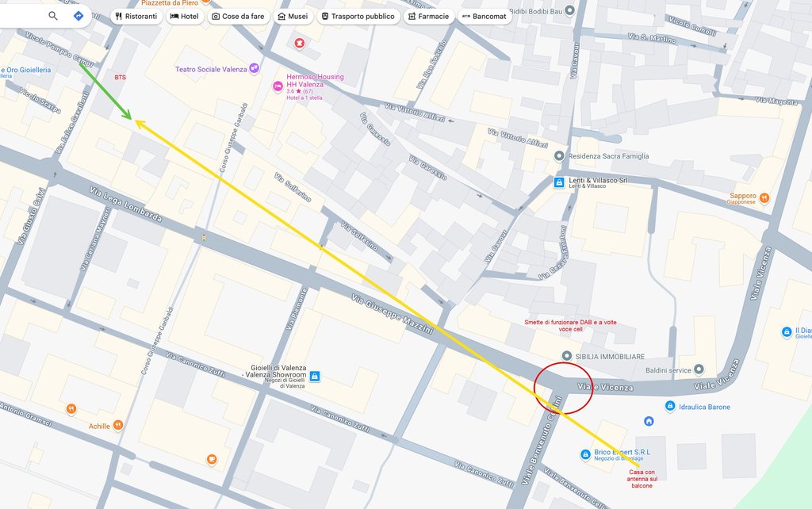
Task: Open the Sapporo restaurant pin
Action: (764, 197)
